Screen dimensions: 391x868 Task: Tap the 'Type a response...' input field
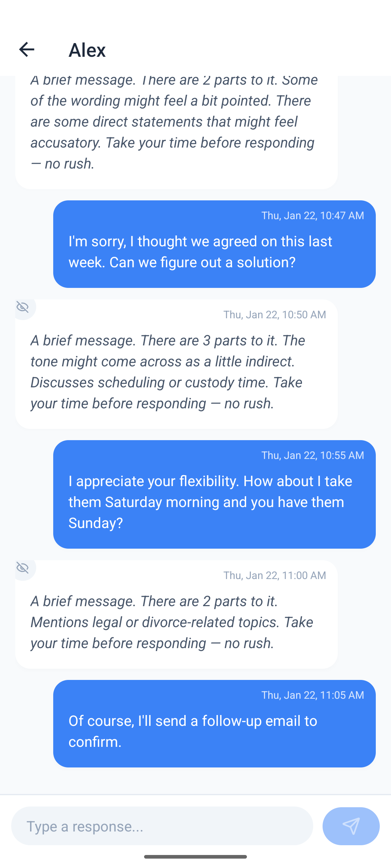click(x=163, y=826)
